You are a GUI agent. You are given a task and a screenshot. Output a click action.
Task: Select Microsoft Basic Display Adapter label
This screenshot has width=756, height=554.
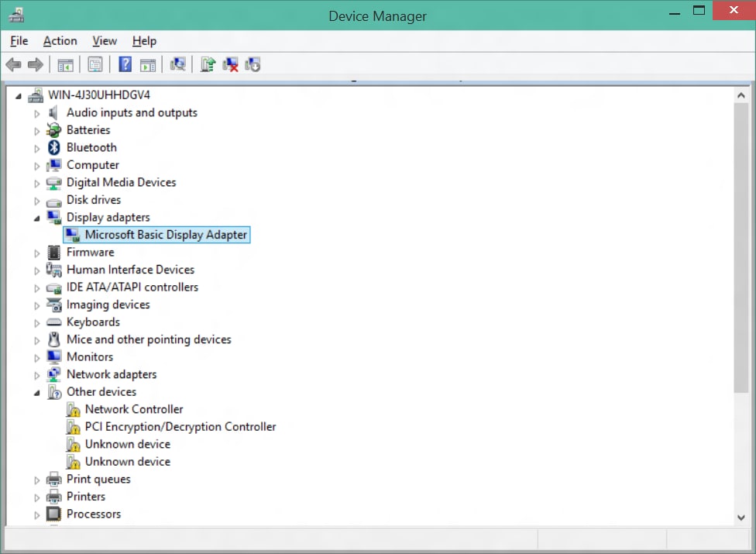point(166,235)
